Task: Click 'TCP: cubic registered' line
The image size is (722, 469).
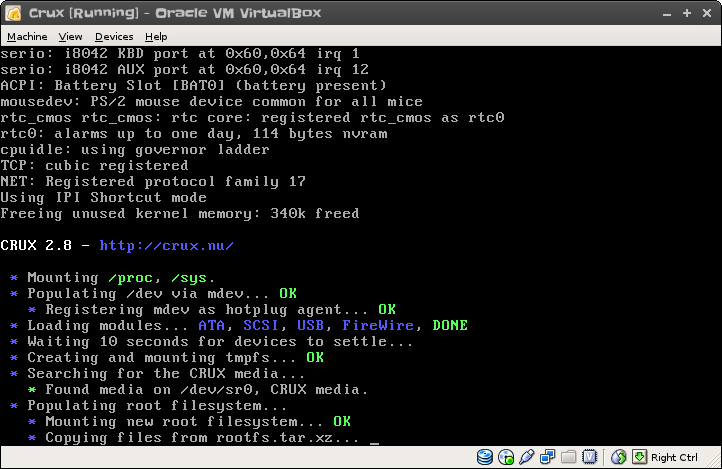Action: coord(94,165)
